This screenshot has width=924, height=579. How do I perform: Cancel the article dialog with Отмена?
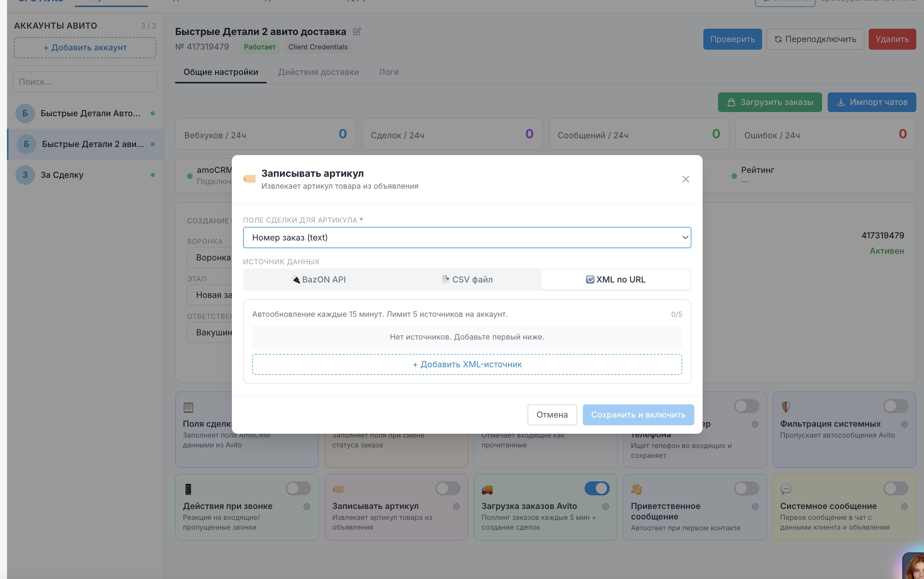pos(552,415)
